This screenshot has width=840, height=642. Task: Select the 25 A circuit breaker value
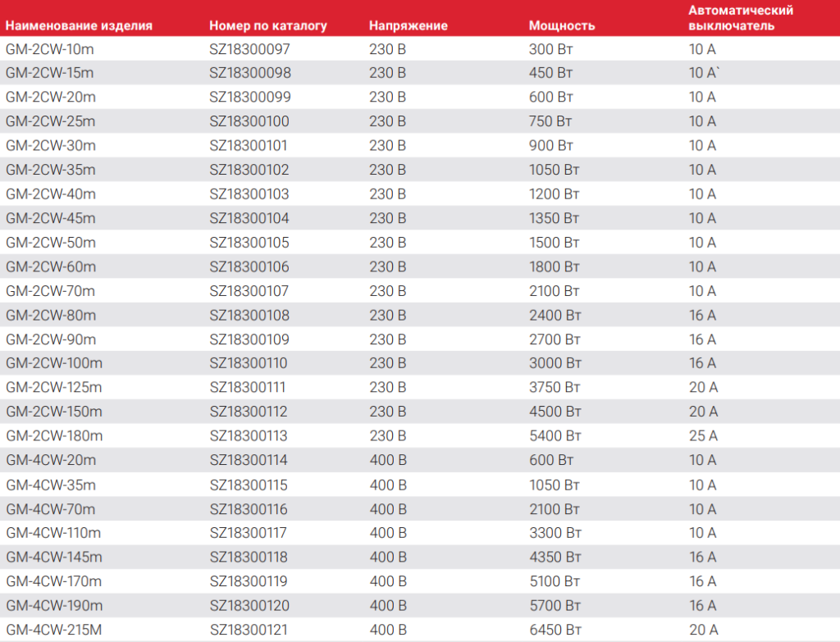[703, 436]
